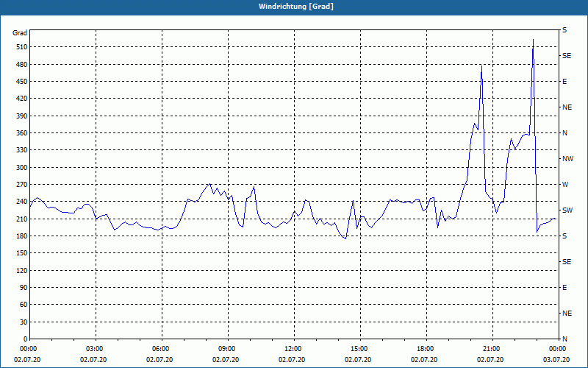Select the 60 degree axis label
This screenshot has height=368, width=588.
(24, 305)
